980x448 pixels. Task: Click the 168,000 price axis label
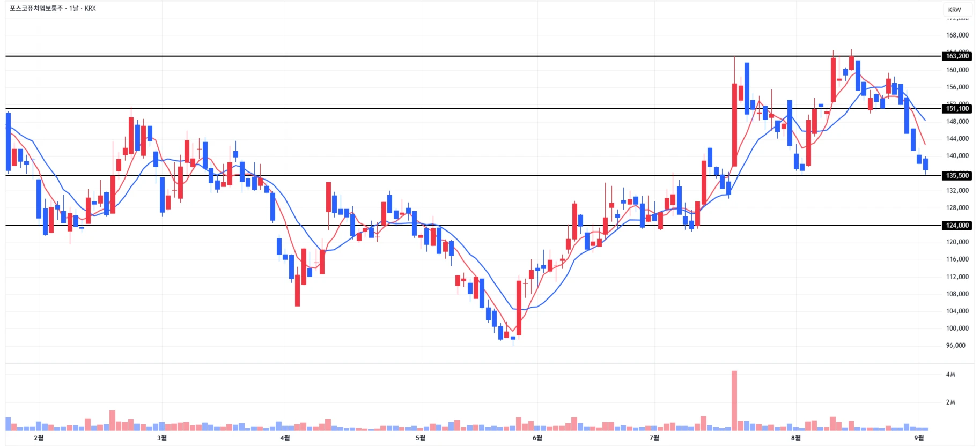(x=957, y=35)
